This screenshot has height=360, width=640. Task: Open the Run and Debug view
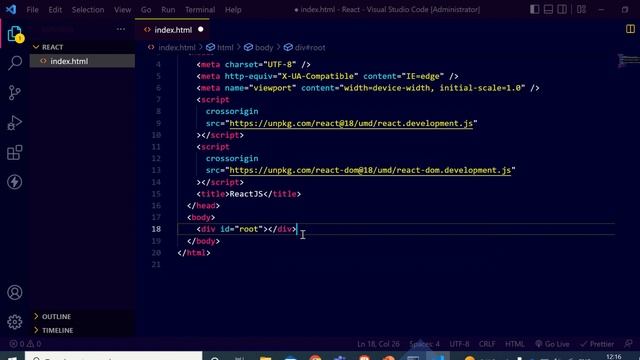[x=15, y=122]
